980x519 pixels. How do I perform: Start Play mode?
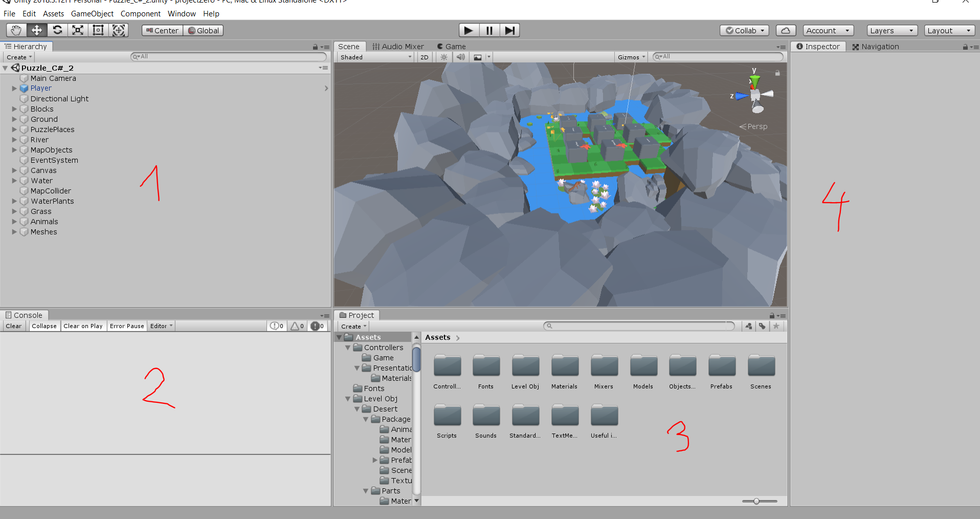[x=469, y=30]
